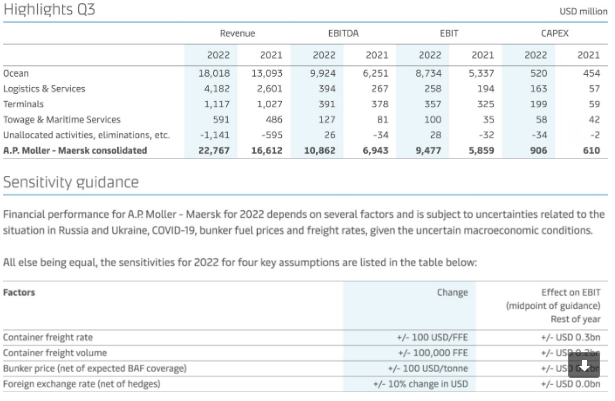
Task: Click the Change column header
Action: pos(452,292)
